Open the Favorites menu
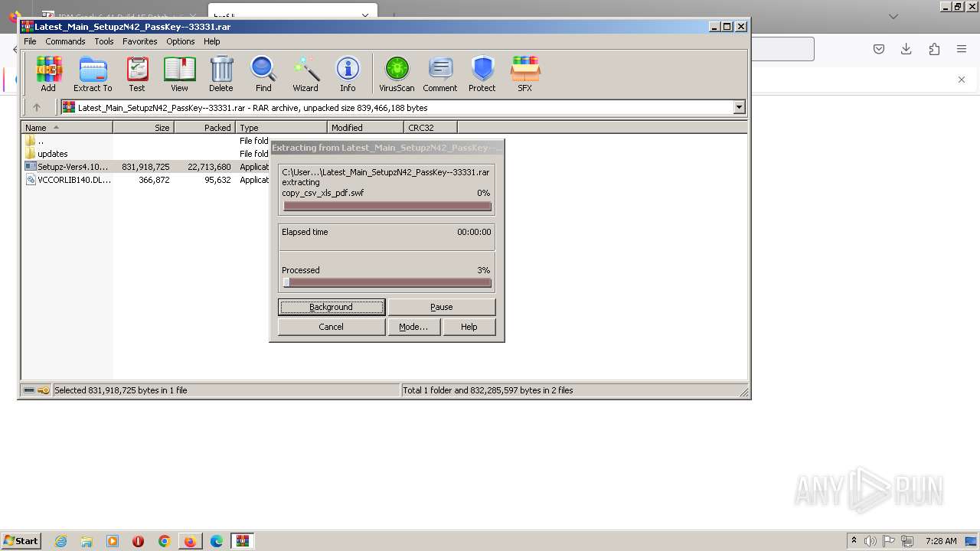This screenshot has height=551, width=980. 140,41
